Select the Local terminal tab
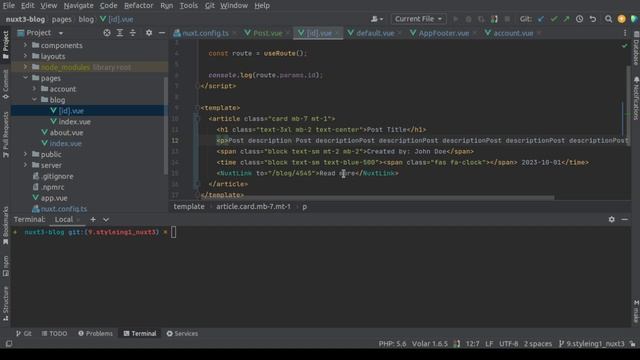 [64, 220]
